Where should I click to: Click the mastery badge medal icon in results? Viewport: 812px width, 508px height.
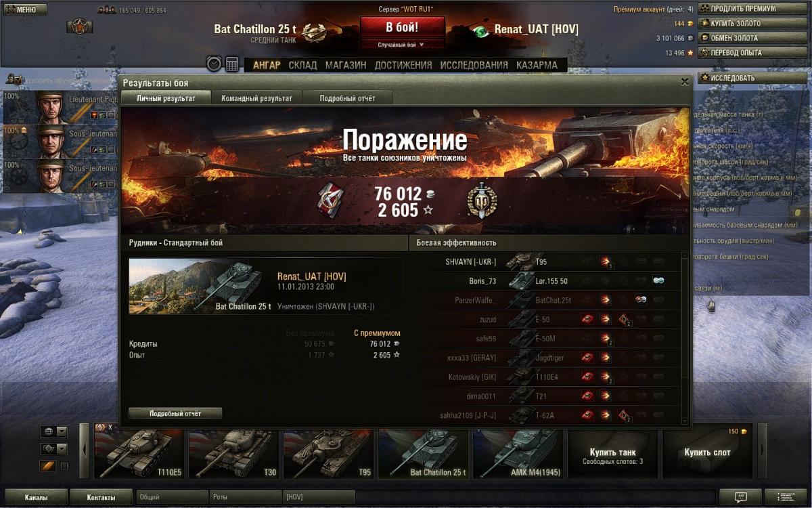pyautogui.click(x=482, y=202)
